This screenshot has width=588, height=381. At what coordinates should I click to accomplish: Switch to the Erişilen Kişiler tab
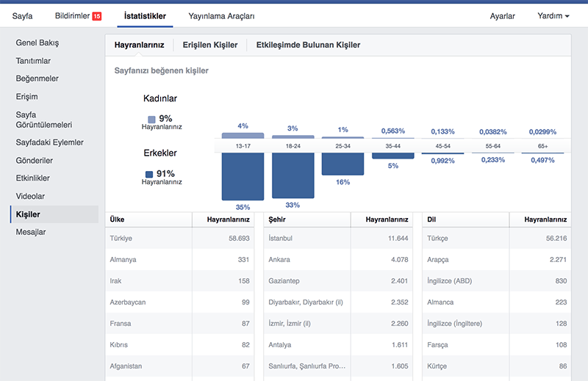click(210, 45)
